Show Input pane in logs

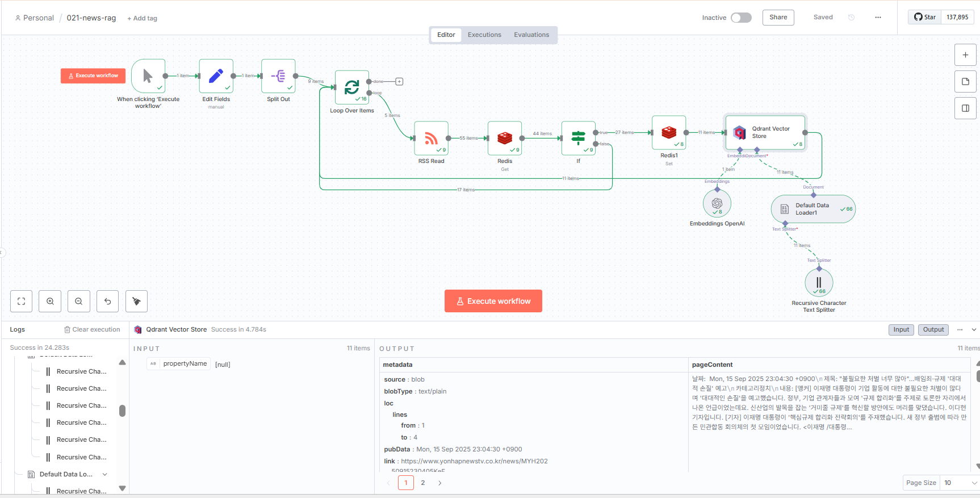coord(901,329)
